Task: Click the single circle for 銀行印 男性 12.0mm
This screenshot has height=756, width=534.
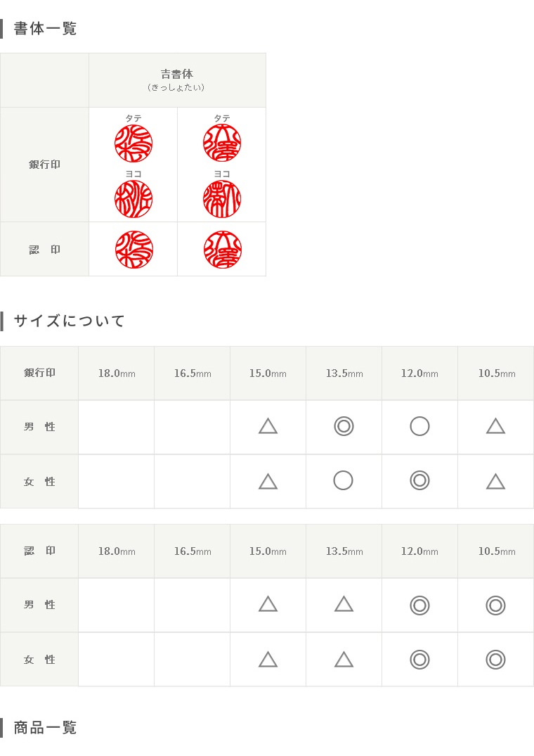Action: pyautogui.click(x=420, y=426)
